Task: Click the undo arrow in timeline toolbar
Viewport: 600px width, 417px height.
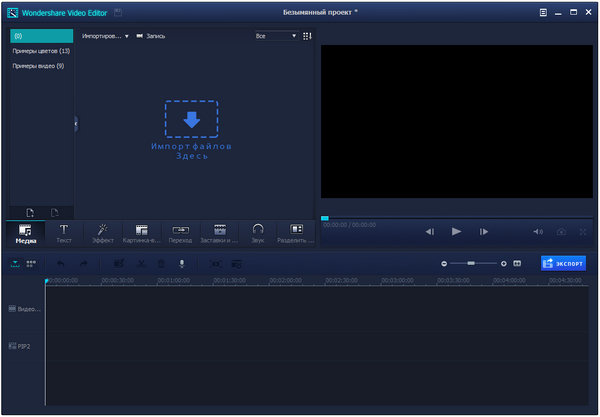Action: click(60, 263)
